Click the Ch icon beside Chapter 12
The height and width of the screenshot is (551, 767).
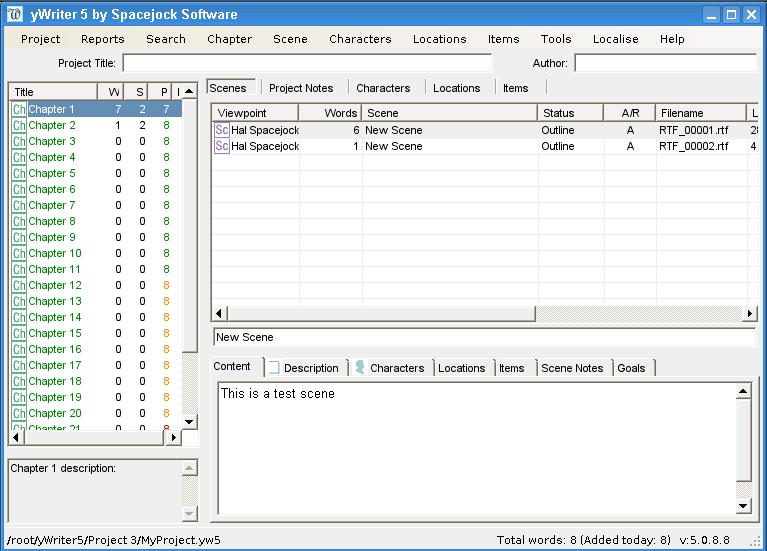(x=19, y=285)
